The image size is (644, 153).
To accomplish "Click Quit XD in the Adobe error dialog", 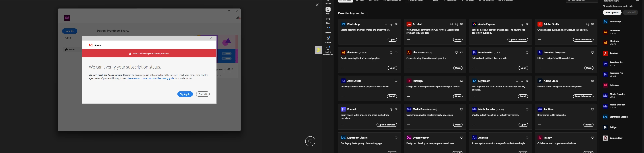I will pos(203,94).
